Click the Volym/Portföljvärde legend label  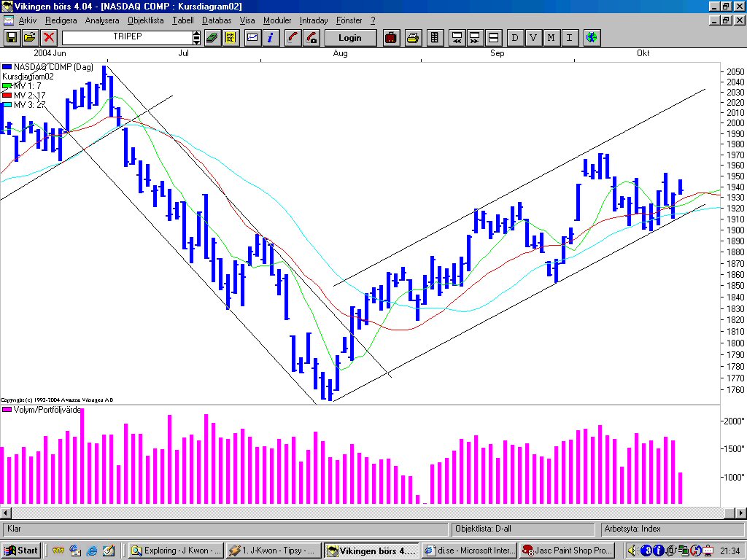(47, 410)
